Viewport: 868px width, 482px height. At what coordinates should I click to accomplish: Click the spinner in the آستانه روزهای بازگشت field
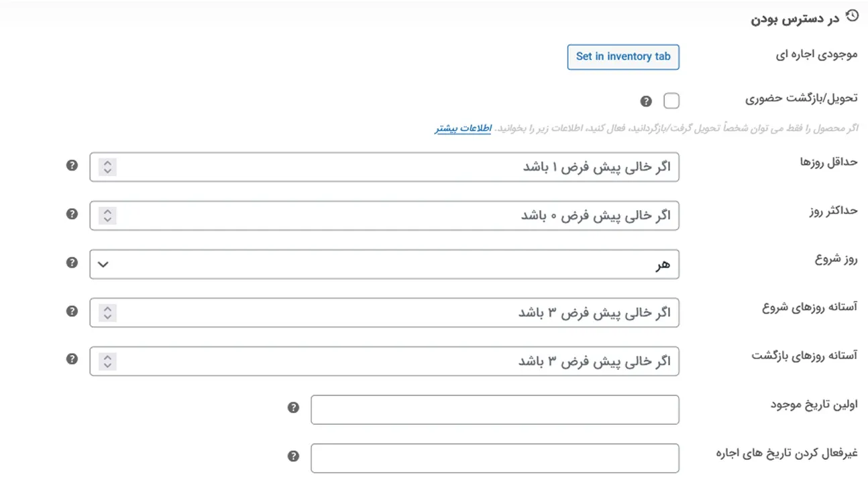107,361
